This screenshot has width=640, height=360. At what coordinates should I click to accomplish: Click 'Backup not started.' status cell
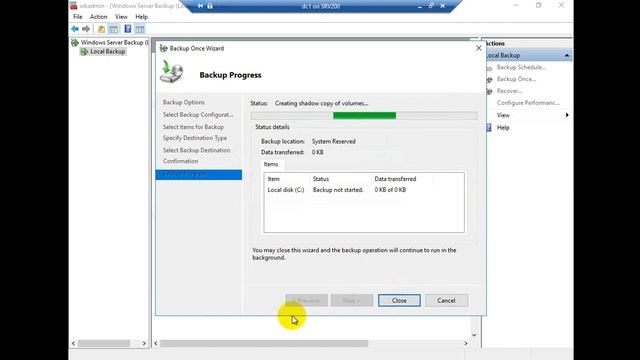[338, 190]
